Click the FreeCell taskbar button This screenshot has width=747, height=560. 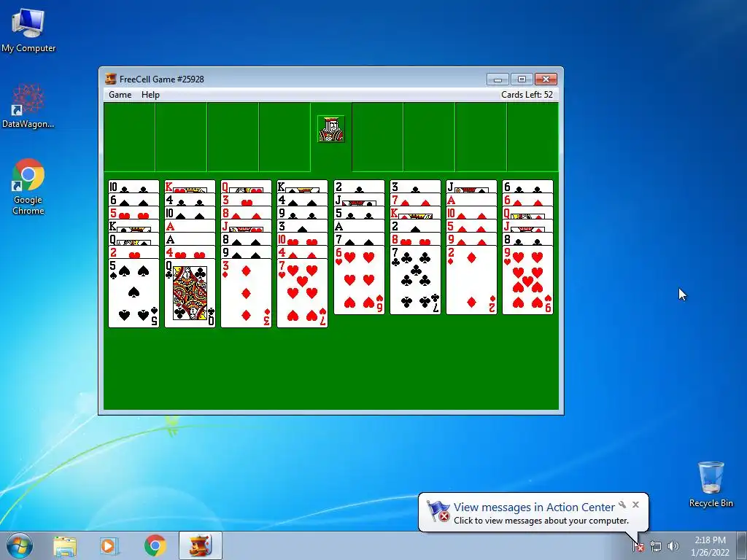(x=201, y=546)
